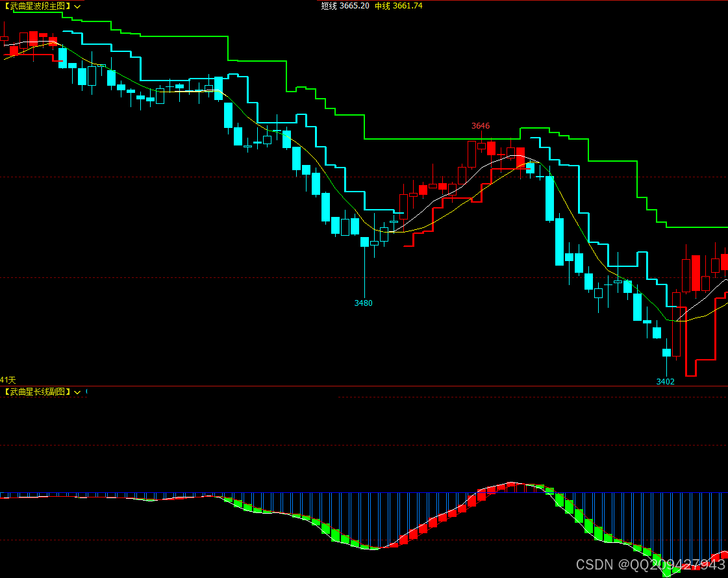The image size is (728, 578).
Task: Select the 中线 3661.74 readout
Action: coord(399,6)
